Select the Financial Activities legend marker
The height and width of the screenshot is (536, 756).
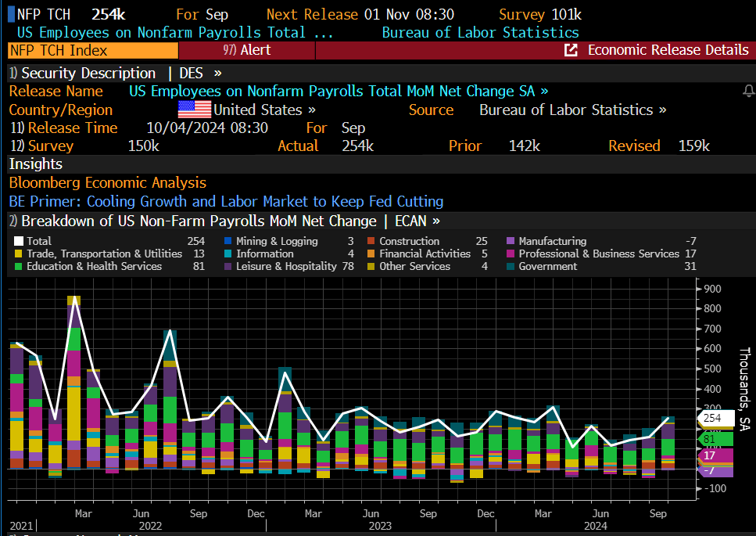point(371,254)
